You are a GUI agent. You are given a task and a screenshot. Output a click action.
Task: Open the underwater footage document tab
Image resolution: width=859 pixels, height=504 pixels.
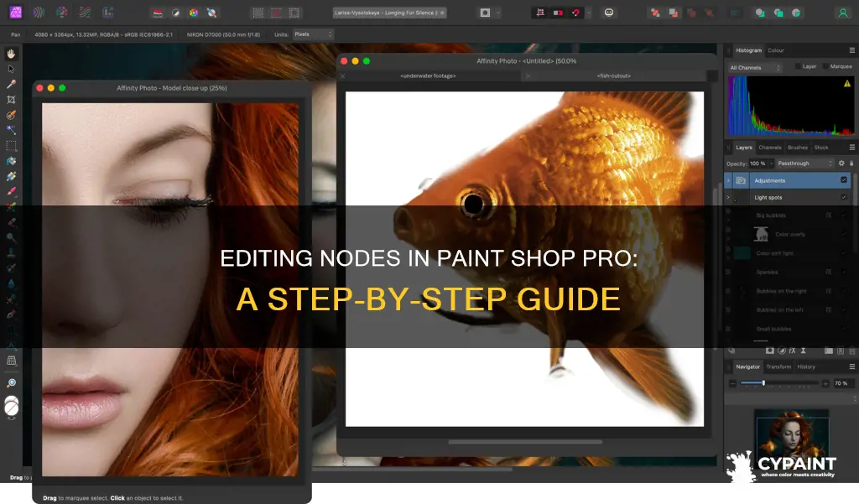pos(428,75)
